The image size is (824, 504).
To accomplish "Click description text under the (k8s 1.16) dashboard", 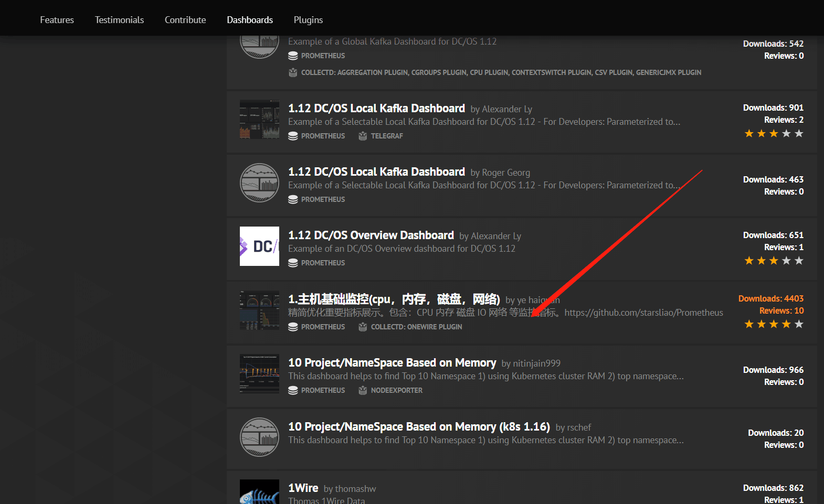I will point(485,440).
